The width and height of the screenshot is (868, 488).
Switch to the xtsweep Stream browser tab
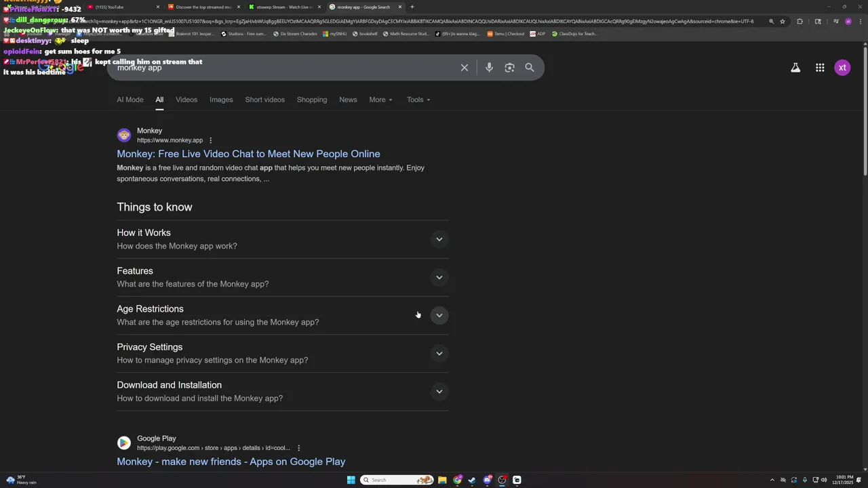(284, 7)
